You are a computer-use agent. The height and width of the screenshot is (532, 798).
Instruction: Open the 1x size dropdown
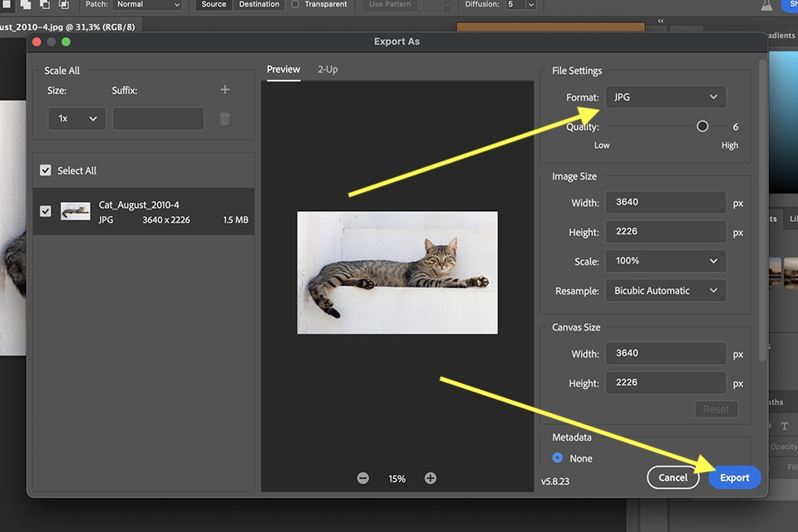click(x=76, y=119)
